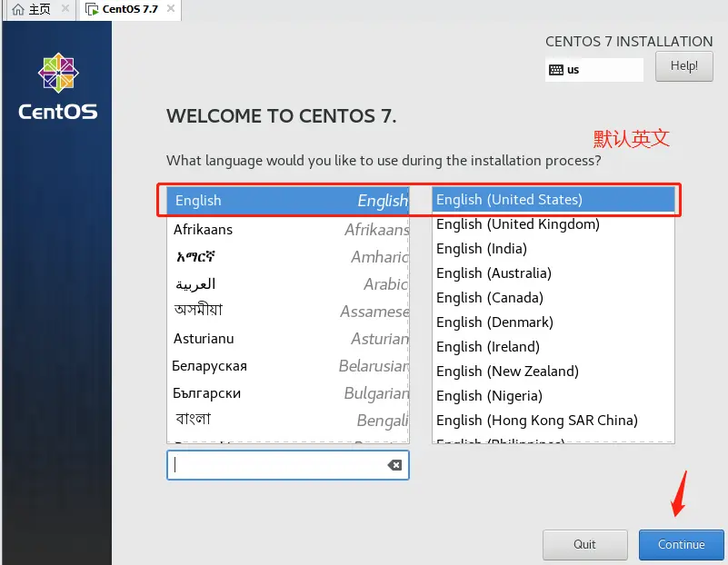Select English in the language list
728x565 pixels.
[x=288, y=201]
